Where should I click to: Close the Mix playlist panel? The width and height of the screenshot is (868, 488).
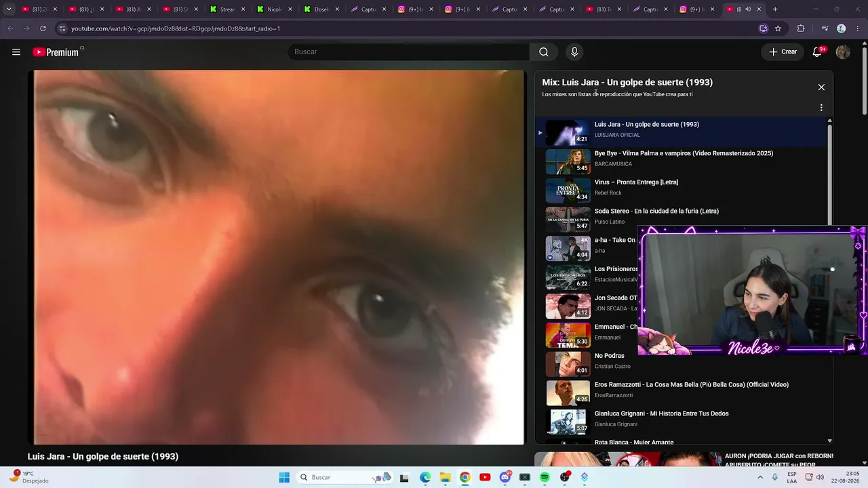[821, 87]
